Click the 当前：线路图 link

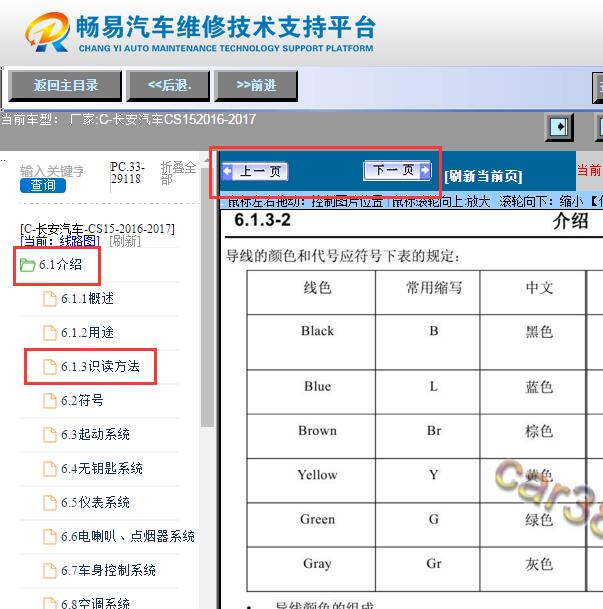[59, 241]
